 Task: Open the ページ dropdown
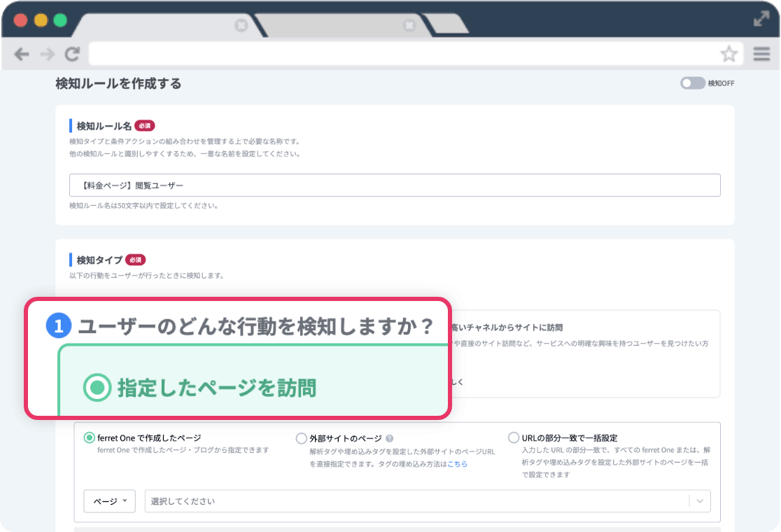click(109, 501)
